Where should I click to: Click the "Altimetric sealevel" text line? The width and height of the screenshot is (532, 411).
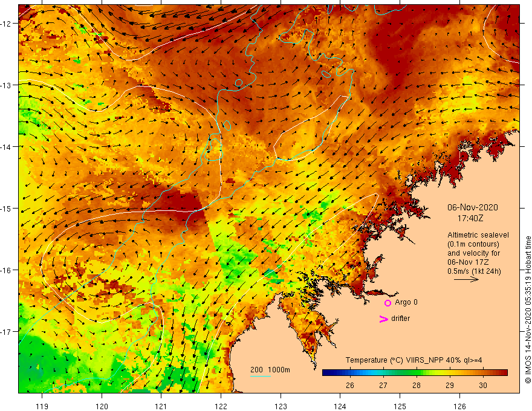click(478, 235)
